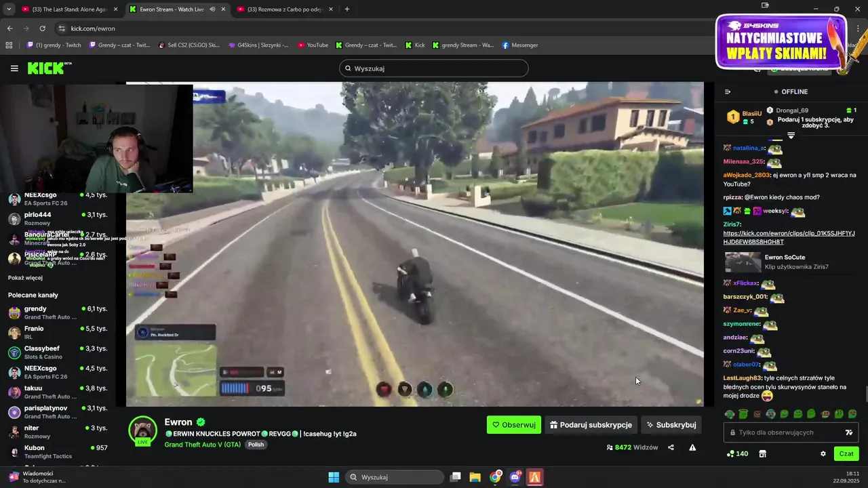Image resolution: width=868 pixels, height=488 pixels.
Task: Open the 7TV emote picker in chat input
Action: click(848, 432)
